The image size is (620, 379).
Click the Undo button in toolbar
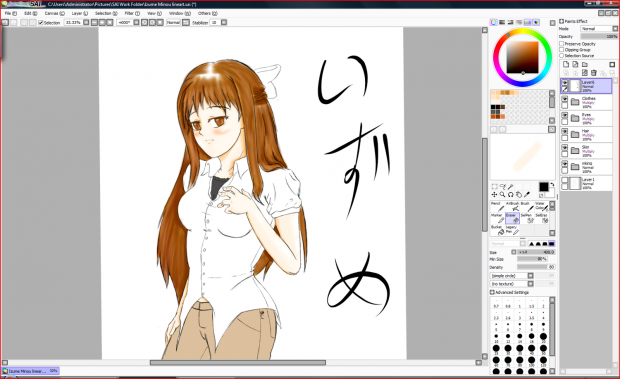click(x=5, y=23)
